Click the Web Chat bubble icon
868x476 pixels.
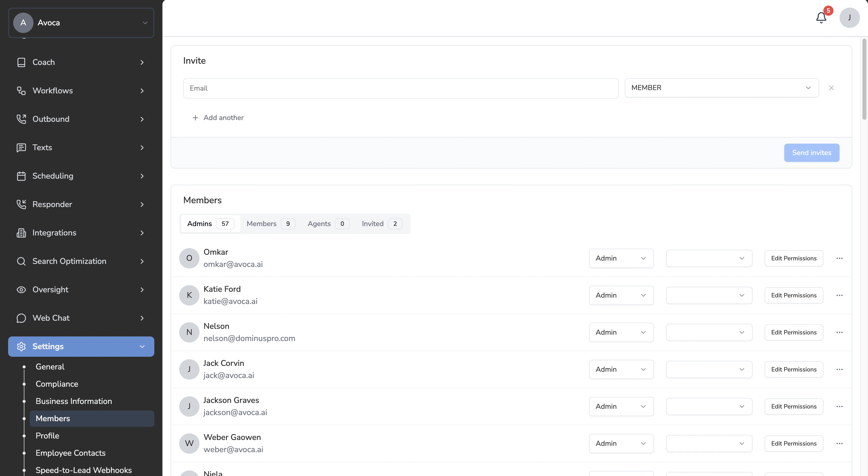point(21,318)
